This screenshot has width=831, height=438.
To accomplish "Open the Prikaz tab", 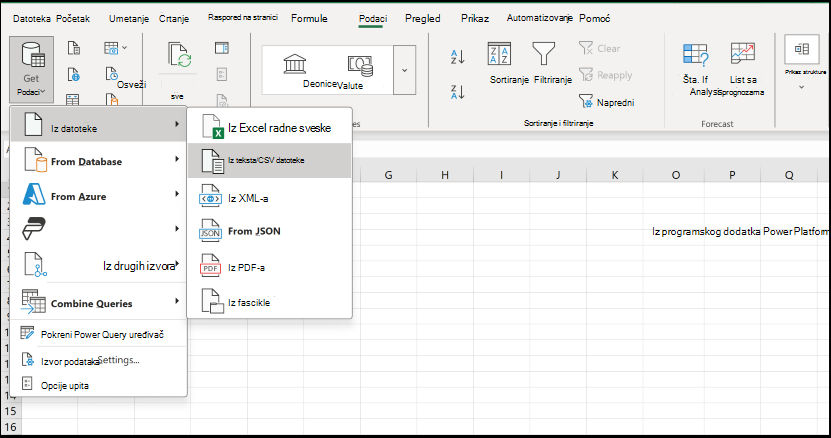I will 475,19.
